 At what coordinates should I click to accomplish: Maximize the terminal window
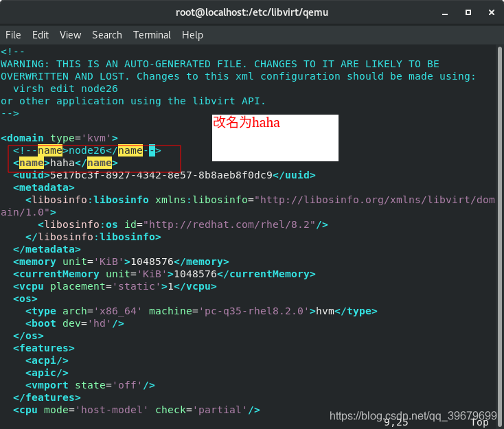click(x=468, y=12)
